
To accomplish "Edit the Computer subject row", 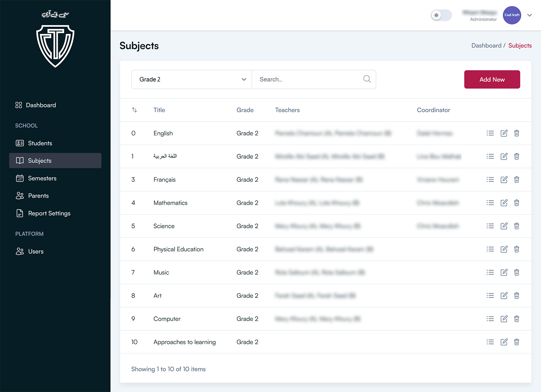I will tap(504, 319).
